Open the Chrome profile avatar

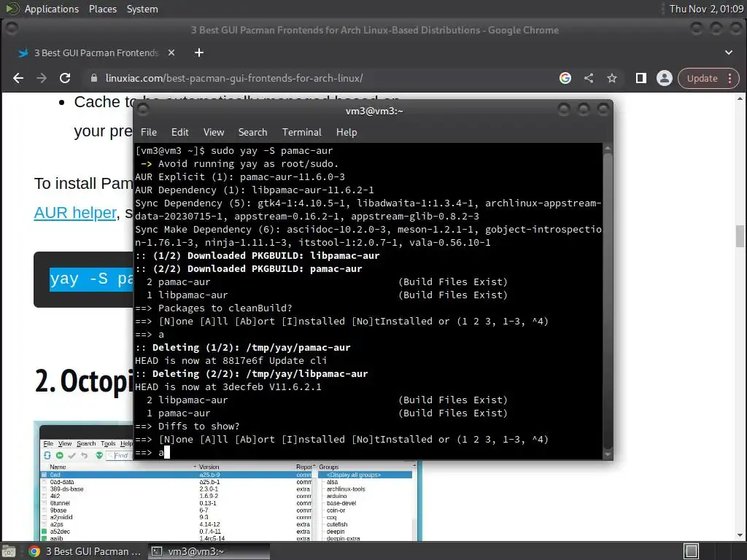click(x=664, y=78)
